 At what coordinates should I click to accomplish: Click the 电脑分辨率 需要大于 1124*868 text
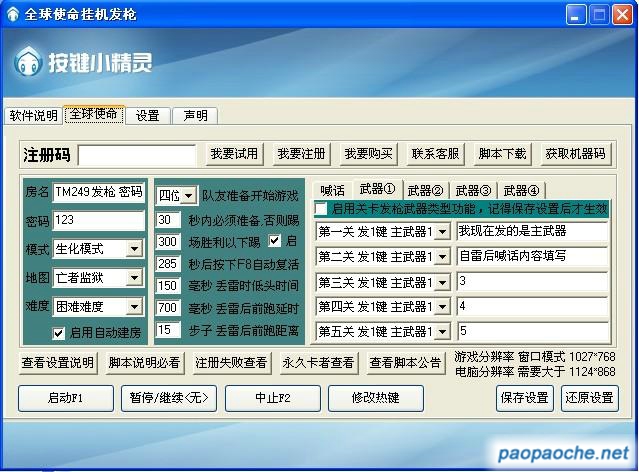tap(535, 372)
